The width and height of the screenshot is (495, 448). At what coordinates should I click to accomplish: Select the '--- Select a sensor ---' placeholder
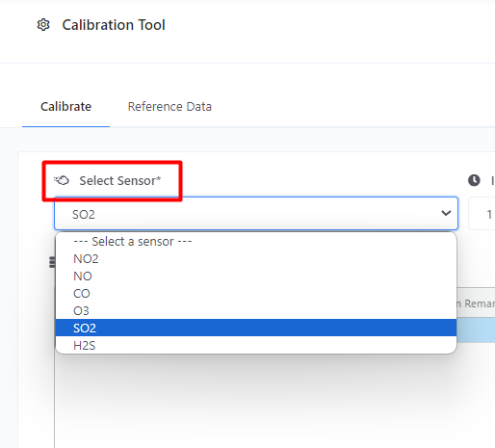coord(256,242)
